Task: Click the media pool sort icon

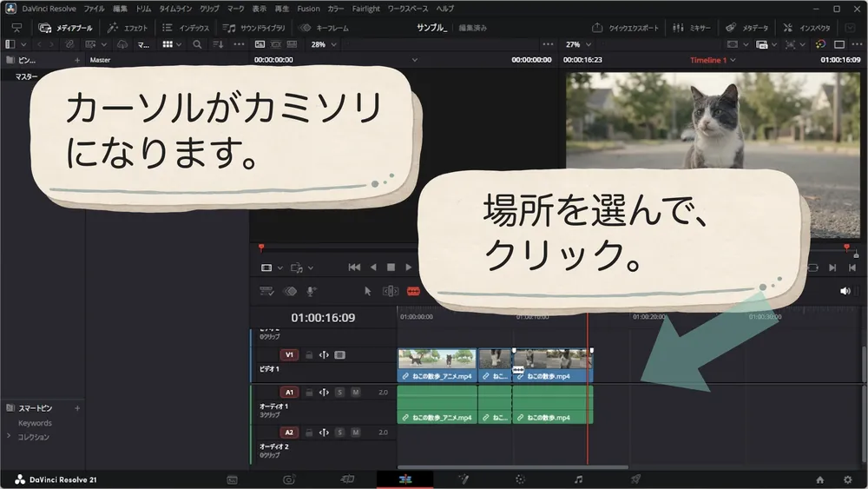Action: point(218,44)
